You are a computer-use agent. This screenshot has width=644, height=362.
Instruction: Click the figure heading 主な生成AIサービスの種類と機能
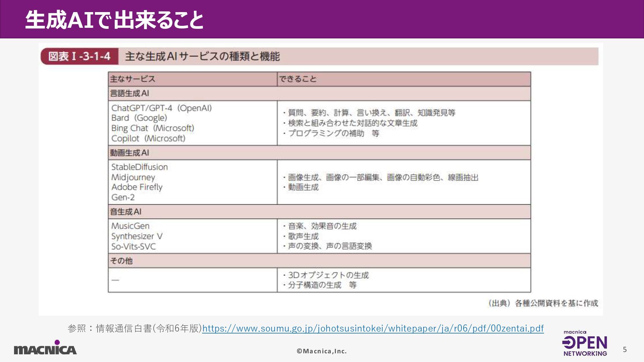click(x=202, y=56)
